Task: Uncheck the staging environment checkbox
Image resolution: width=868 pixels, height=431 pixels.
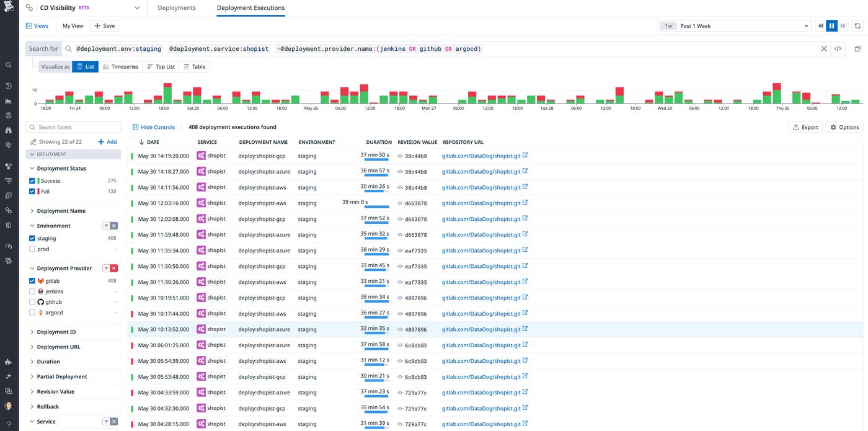Action: tap(32, 238)
